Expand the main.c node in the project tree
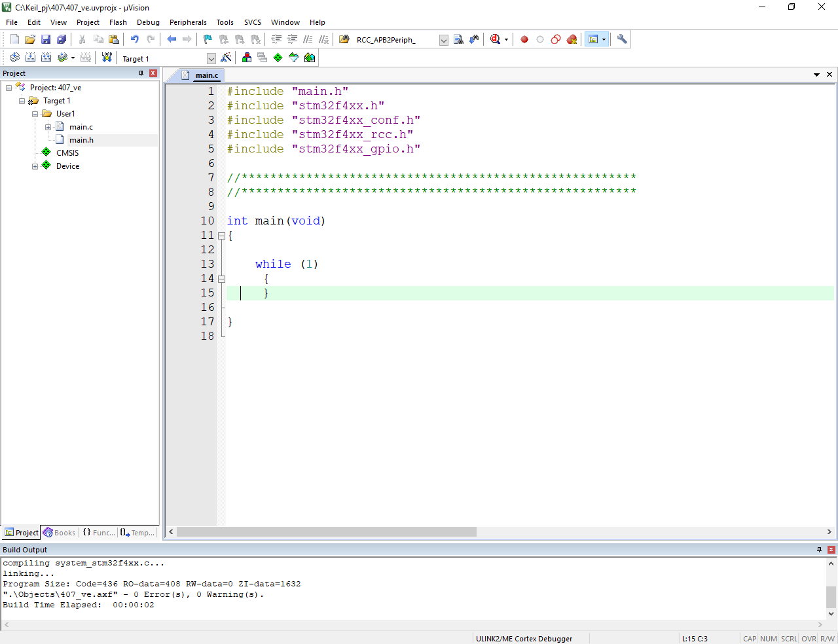 [48, 127]
